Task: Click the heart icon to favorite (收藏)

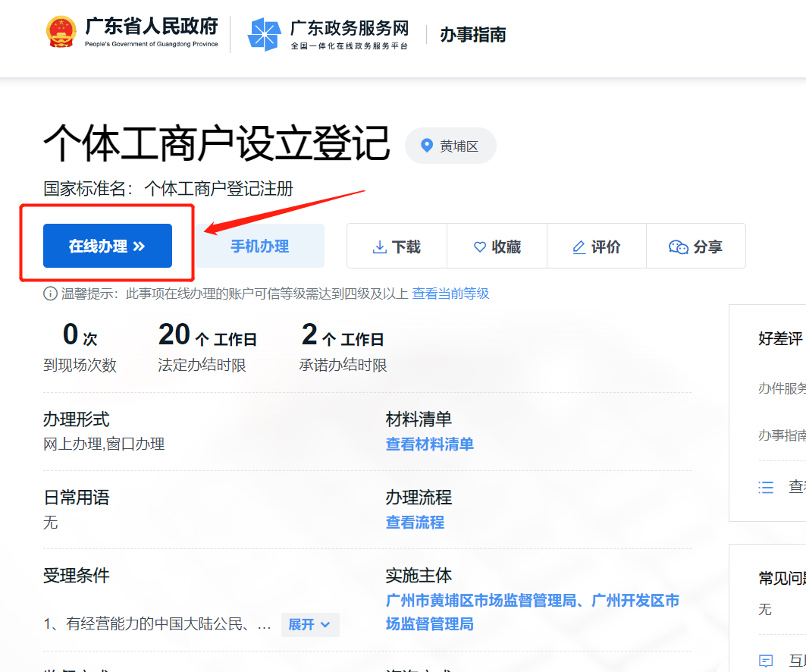Action: tap(478, 245)
